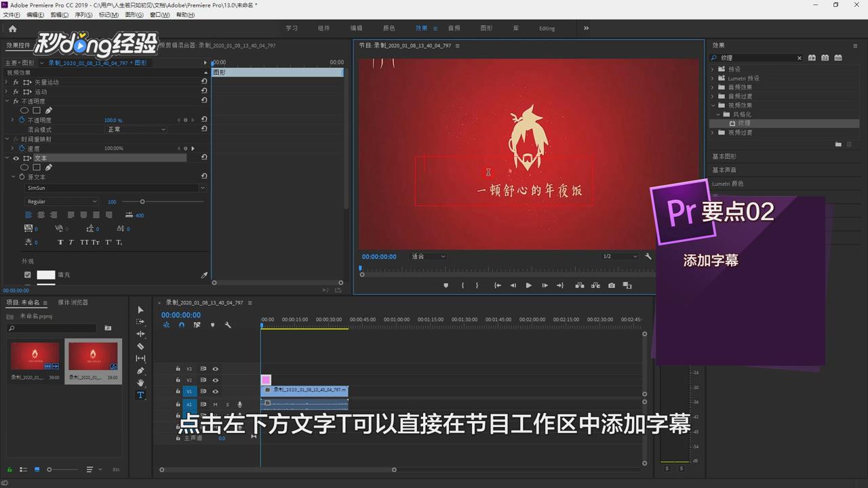Switch to the 编辑 workspace tab
Image resolution: width=868 pixels, height=488 pixels.
[x=356, y=28]
